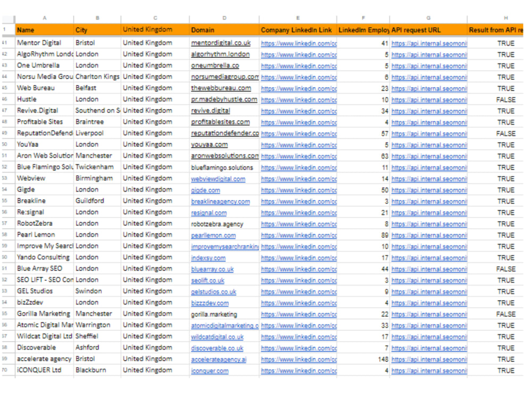Open the pearllemon.com domain link
Screen dimensions: 532x399
tap(213, 235)
